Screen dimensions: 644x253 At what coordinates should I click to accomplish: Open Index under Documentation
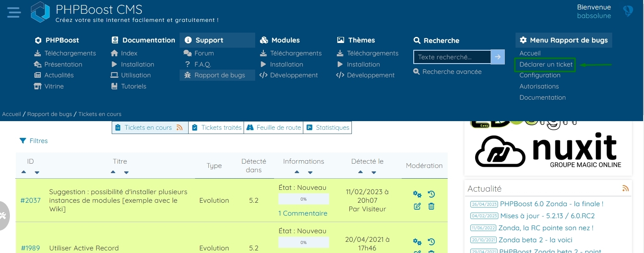click(124, 53)
